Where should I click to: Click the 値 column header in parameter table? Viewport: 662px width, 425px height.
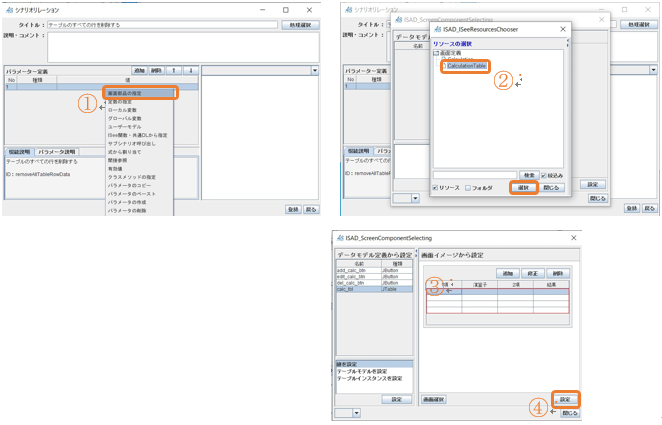point(128,80)
